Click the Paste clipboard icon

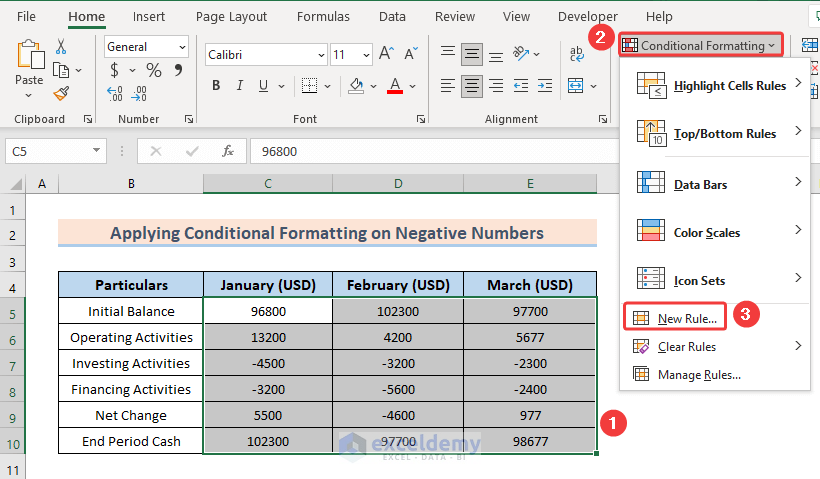[x=29, y=55]
